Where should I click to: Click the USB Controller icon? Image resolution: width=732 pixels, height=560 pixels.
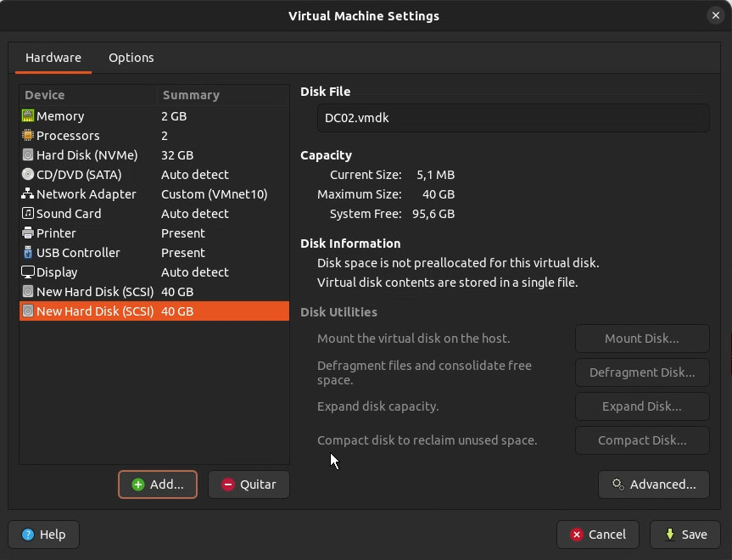(x=28, y=253)
